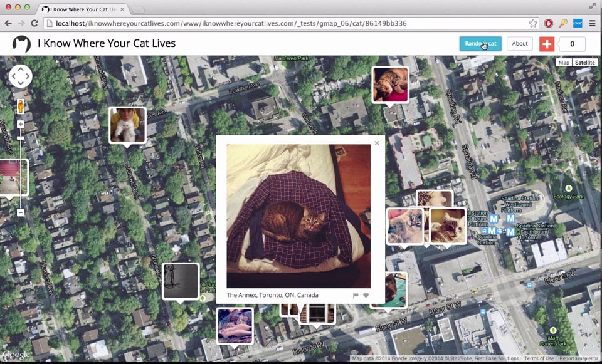Viewport: 602px width, 364px height.
Task: Click the large cat-on-shirt photo
Action: 298,216
